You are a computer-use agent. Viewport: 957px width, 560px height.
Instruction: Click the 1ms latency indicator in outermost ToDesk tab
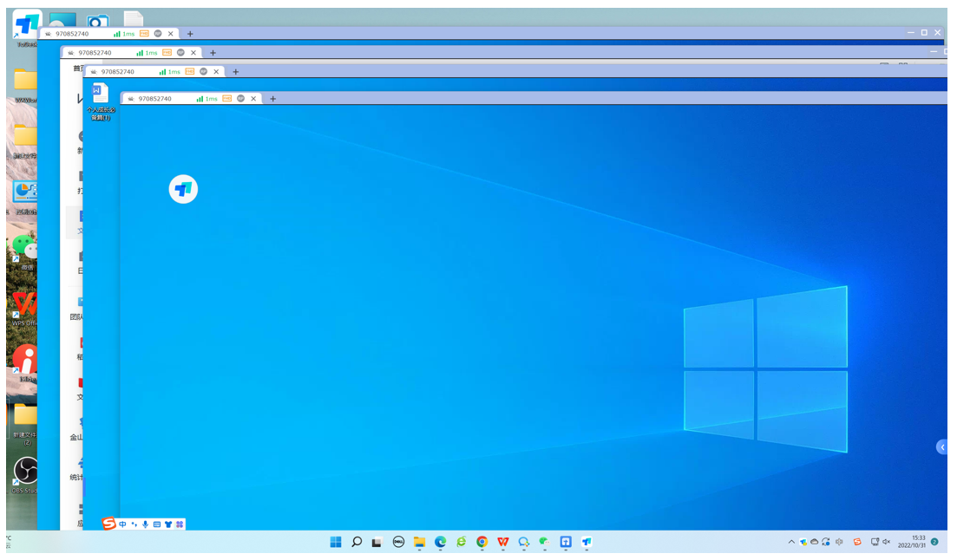pyautogui.click(x=124, y=34)
